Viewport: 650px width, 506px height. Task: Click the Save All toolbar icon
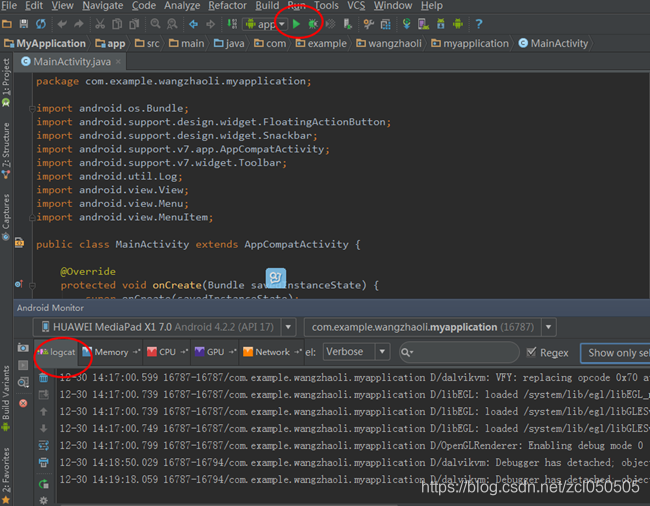pyautogui.click(x=24, y=24)
